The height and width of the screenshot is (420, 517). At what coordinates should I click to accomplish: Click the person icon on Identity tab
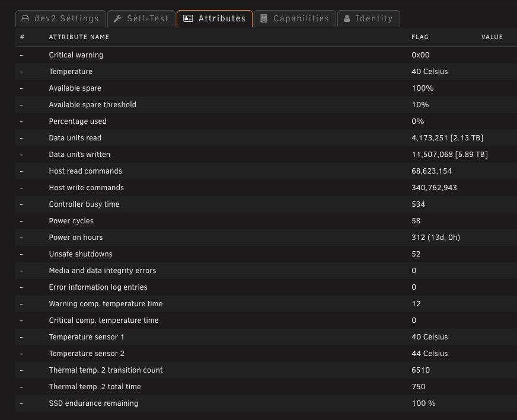347,18
